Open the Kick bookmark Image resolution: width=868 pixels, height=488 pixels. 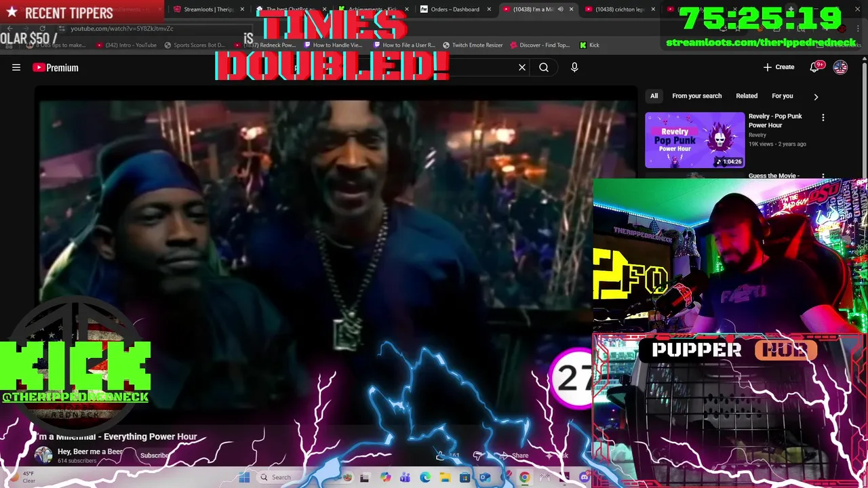tap(589, 45)
